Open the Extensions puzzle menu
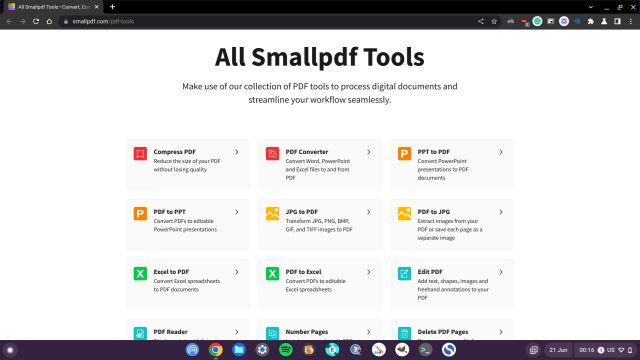 point(591,21)
